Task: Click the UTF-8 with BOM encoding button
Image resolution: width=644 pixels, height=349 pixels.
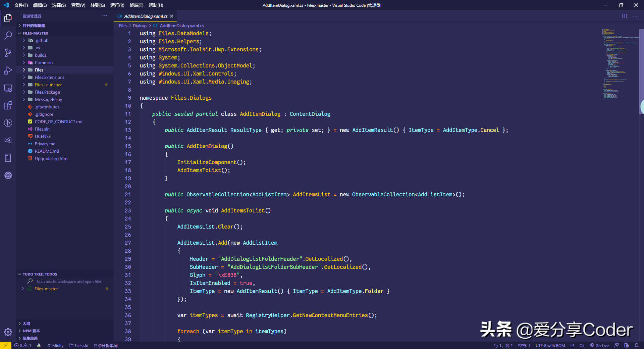Action: coord(550,345)
